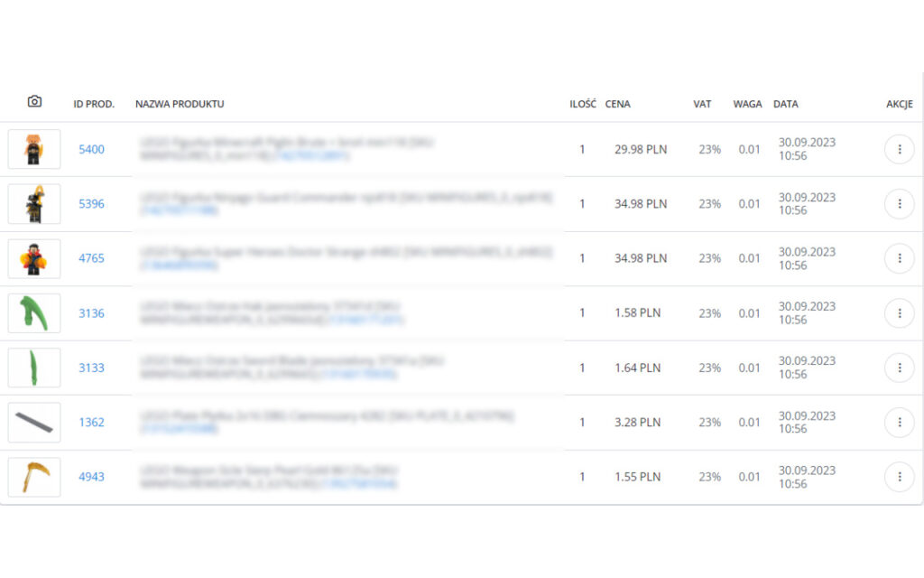The width and height of the screenshot is (924, 578).
Task: Click the Minecraft minifigure thumbnail for 5400
Action: click(x=34, y=149)
